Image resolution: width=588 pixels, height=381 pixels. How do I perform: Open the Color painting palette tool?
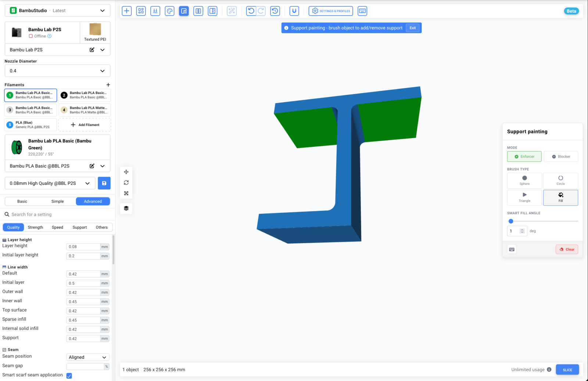(x=170, y=11)
